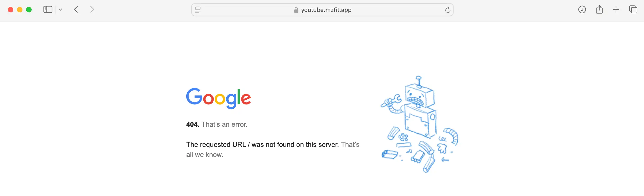The image size is (644, 196).
Task: Click the forward navigation arrow
Action: pyautogui.click(x=92, y=9)
